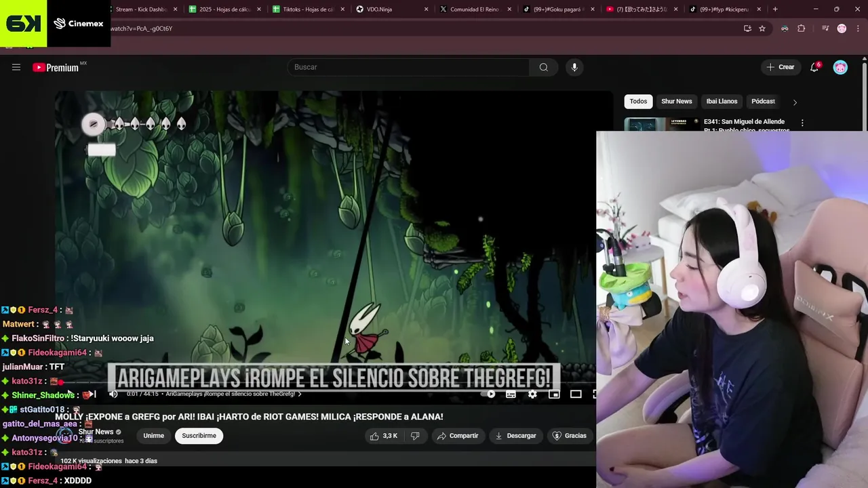
Task: Click the install app icon in the address bar
Action: 747,28
